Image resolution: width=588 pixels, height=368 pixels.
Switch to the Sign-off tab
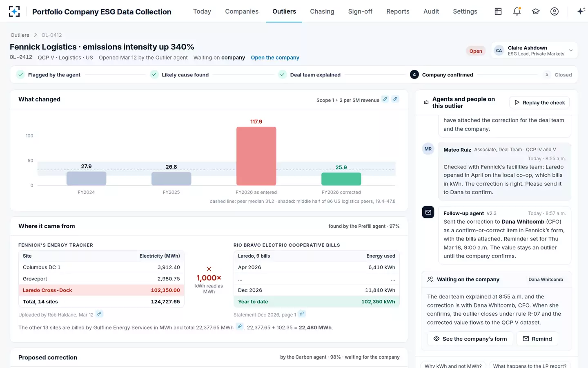[x=360, y=11]
